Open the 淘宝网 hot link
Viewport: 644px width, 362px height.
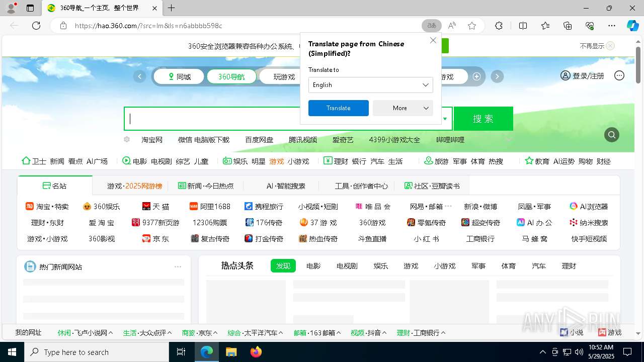(x=152, y=140)
